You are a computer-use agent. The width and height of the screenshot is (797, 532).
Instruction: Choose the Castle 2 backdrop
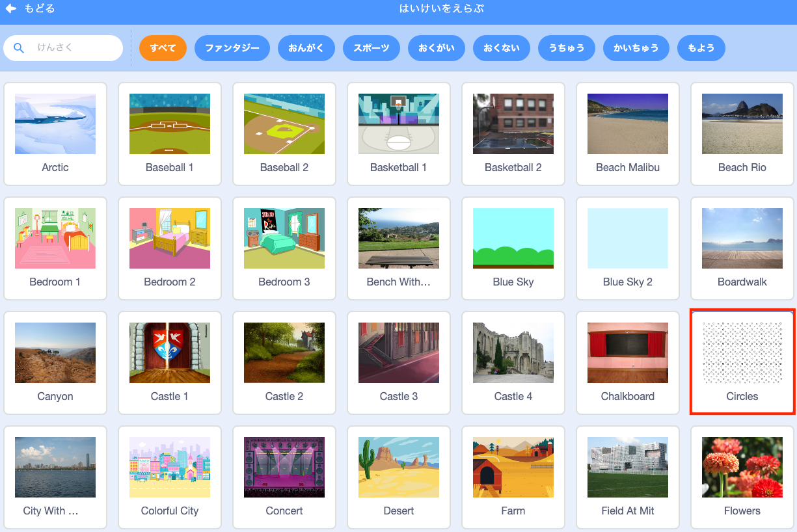pyautogui.click(x=284, y=363)
